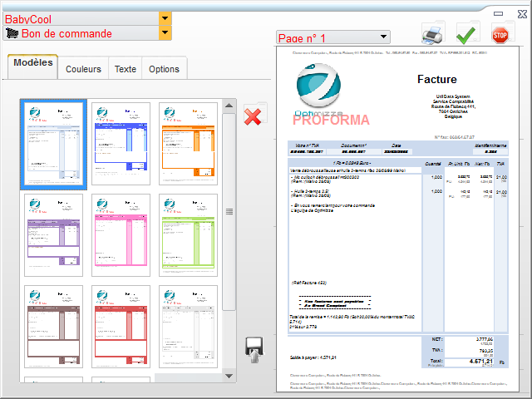Choose the orange invoice template thumbnail
The image size is (532, 399).
click(x=188, y=144)
